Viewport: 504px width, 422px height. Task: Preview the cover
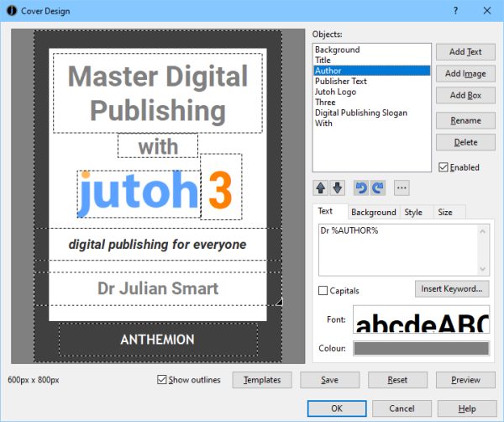465,380
